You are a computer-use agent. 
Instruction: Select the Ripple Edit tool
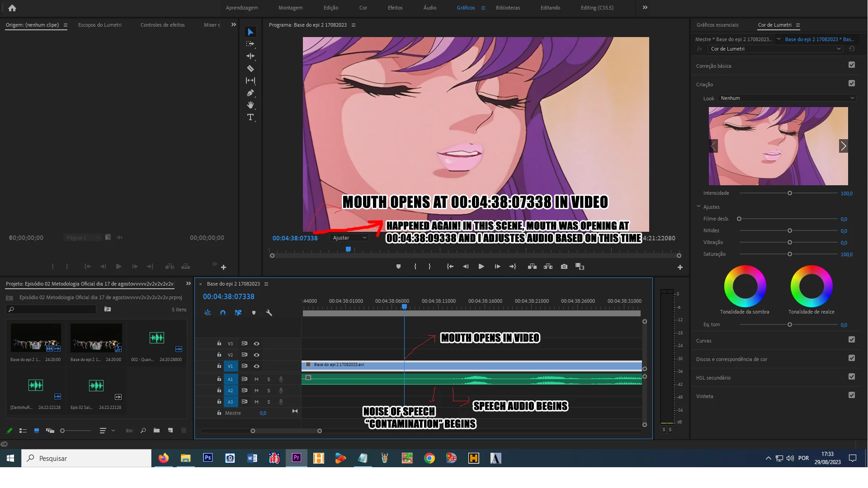250,56
